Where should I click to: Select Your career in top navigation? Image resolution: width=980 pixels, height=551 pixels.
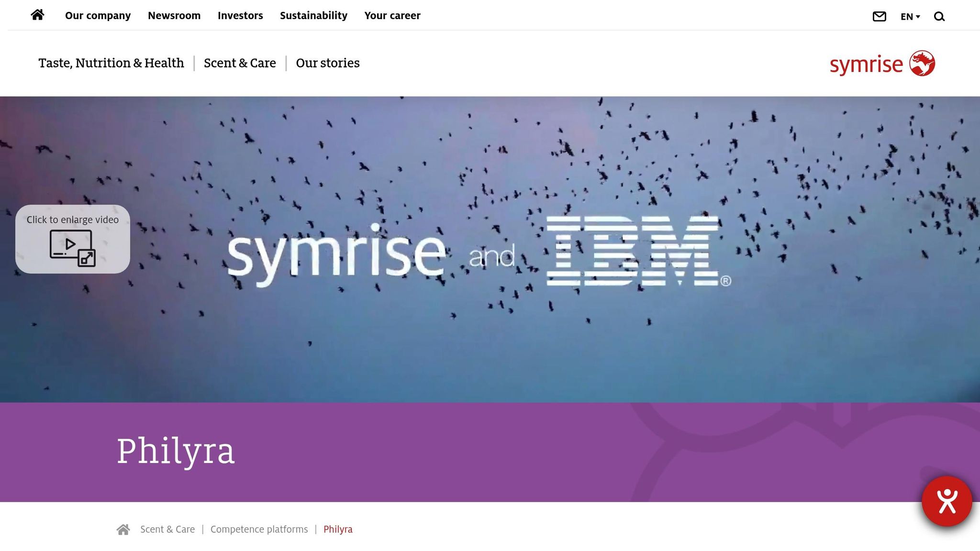pyautogui.click(x=392, y=16)
